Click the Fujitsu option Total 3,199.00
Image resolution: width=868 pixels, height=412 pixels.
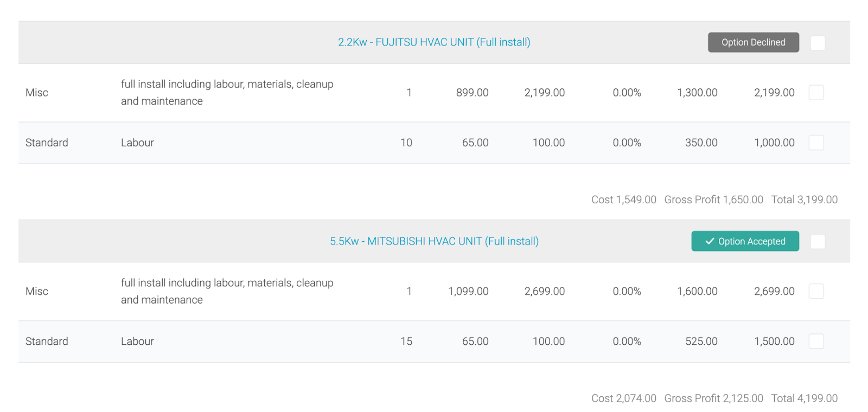[x=804, y=199]
